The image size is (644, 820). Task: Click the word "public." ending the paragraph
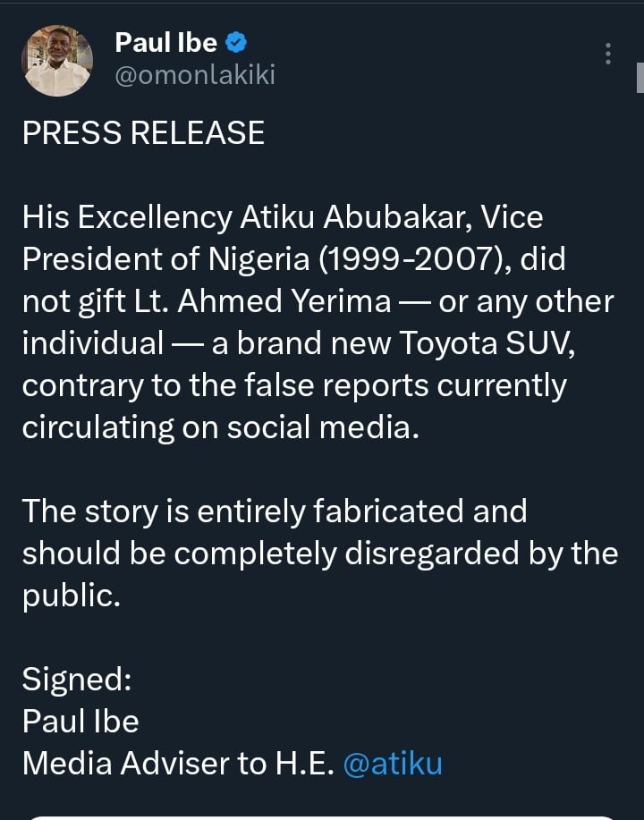72,596
